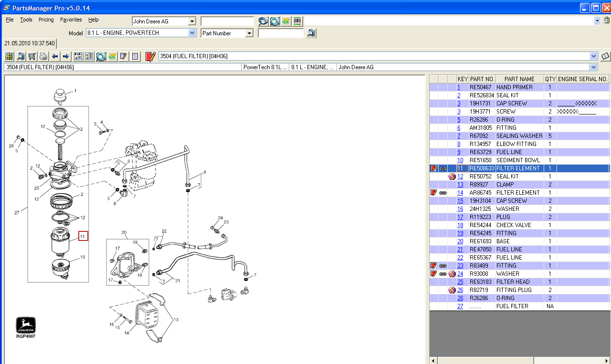The height and width of the screenshot is (364, 611).
Task: Open the Pricing menu
Action: point(46,20)
